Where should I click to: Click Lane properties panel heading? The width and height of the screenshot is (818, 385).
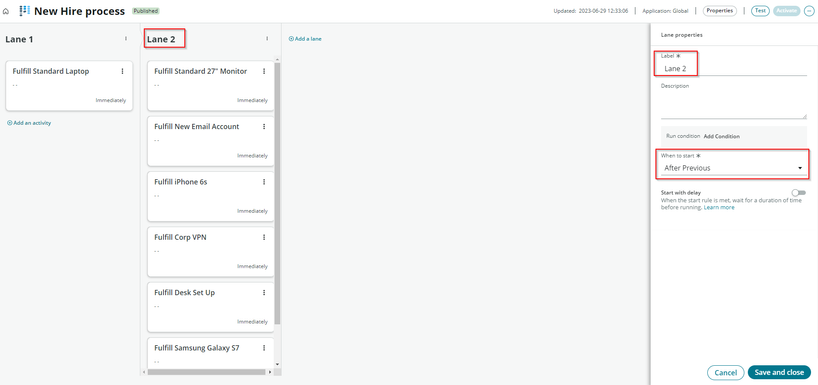tap(681, 35)
